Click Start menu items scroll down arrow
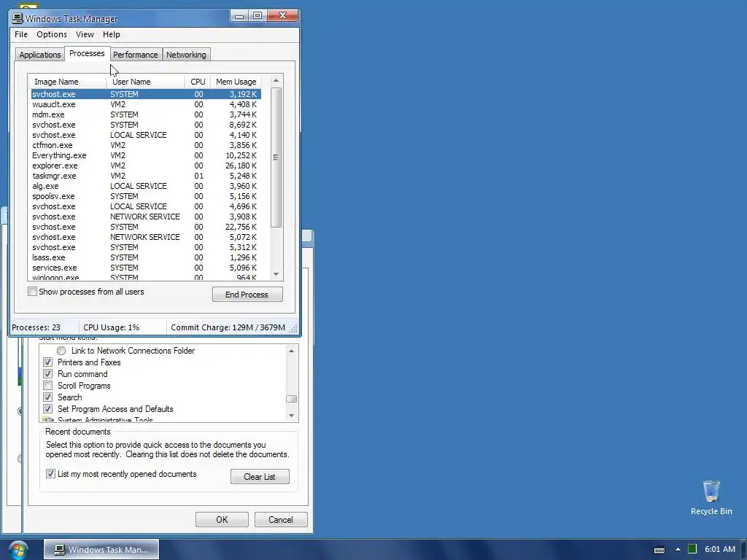 click(291, 416)
